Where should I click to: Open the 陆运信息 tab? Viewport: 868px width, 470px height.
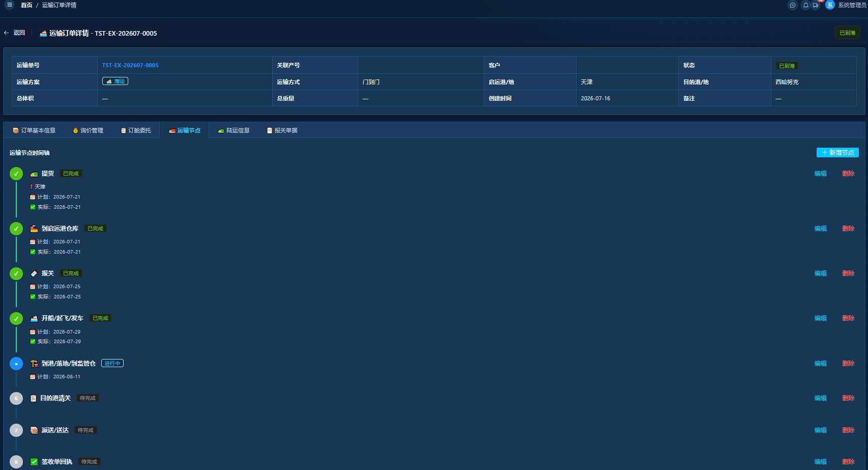point(234,130)
